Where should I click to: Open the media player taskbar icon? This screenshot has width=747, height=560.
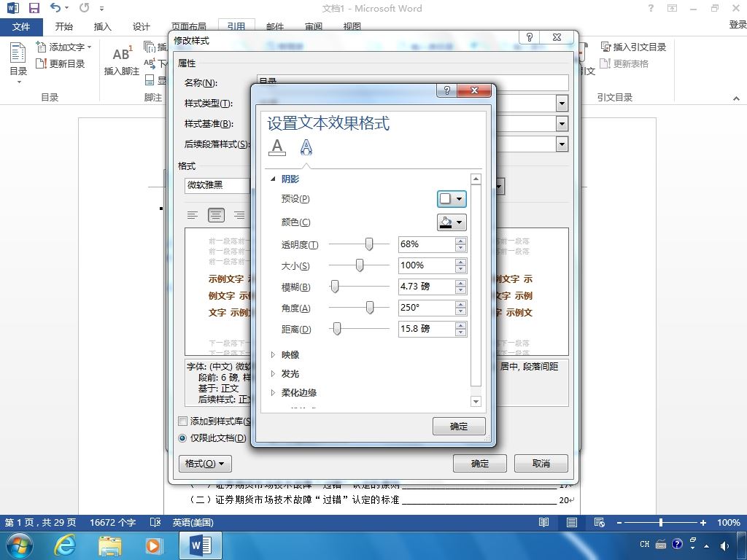point(153,545)
